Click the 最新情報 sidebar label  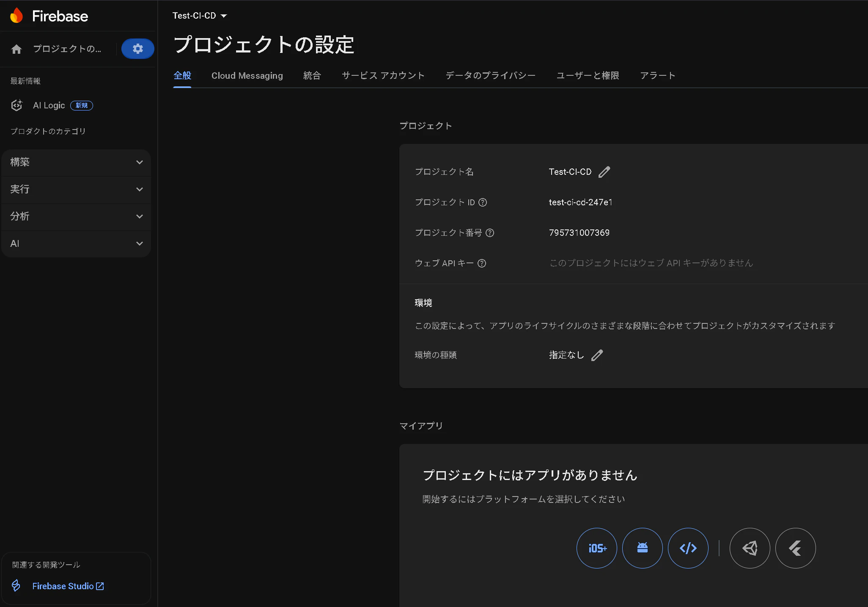click(x=25, y=81)
